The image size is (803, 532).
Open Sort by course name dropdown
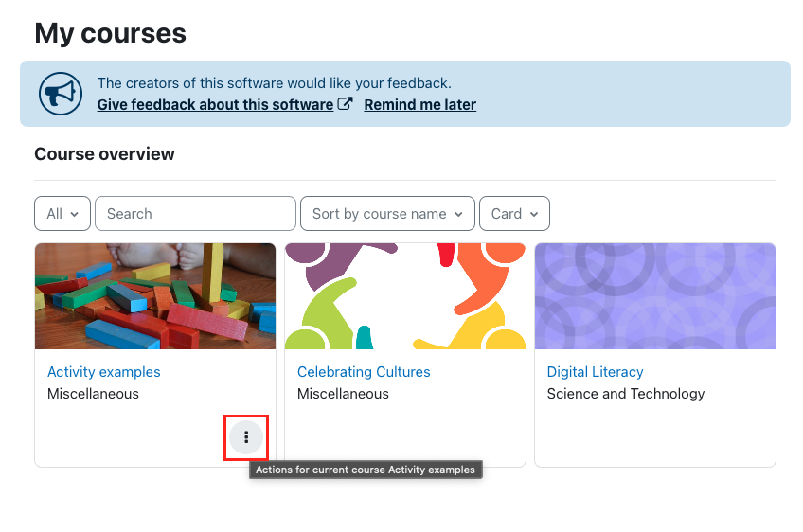pyautogui.click(x=387, y=214)
